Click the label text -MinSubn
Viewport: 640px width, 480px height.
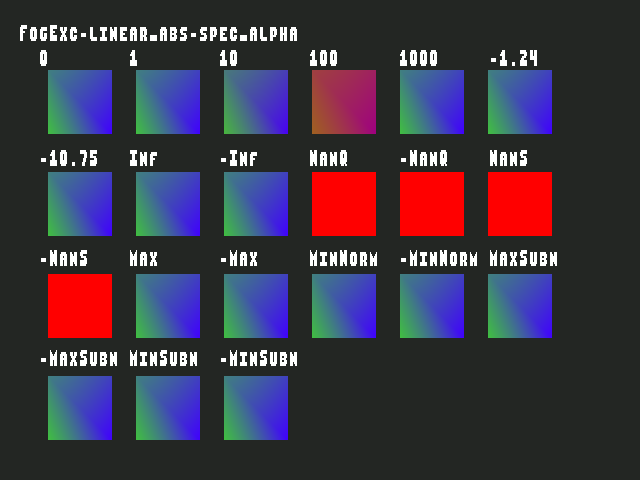(259, 358)
